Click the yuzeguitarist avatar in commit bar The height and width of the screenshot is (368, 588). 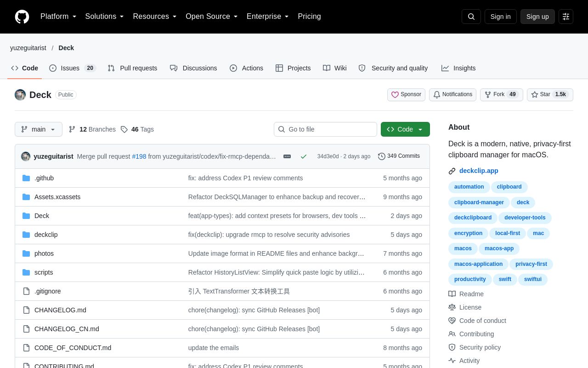tap(26, 156)
